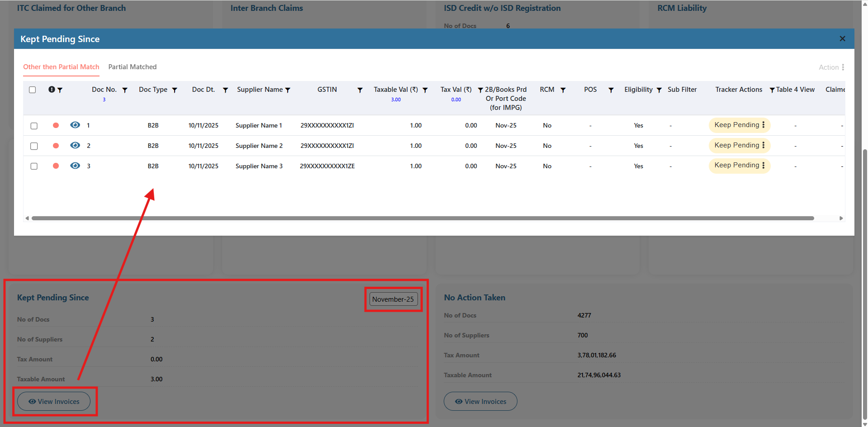Click eye icon for Supplier Name 1 row
Viewport: 868px width, 427px height.
tap(75, 125)
